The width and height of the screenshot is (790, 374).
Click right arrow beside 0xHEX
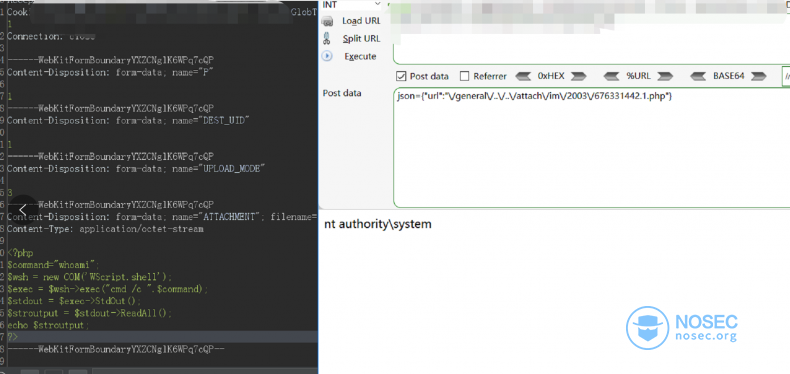578,76
